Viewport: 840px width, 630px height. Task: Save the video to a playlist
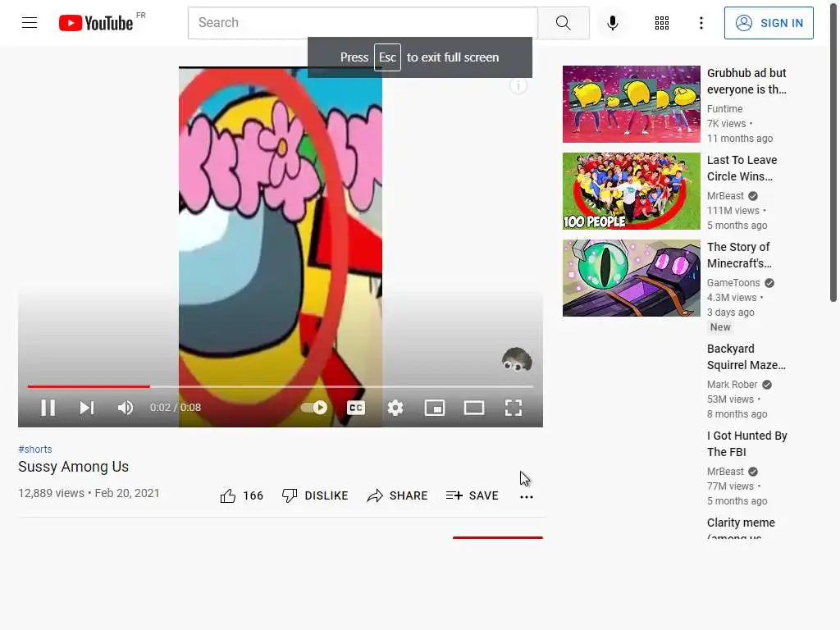point(472,495)
